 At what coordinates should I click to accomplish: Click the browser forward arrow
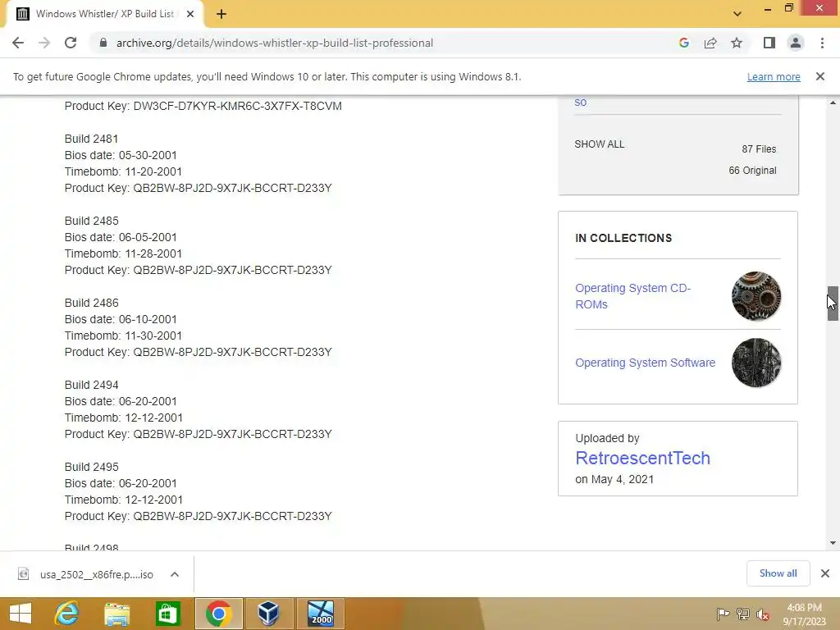click(44, 43)
